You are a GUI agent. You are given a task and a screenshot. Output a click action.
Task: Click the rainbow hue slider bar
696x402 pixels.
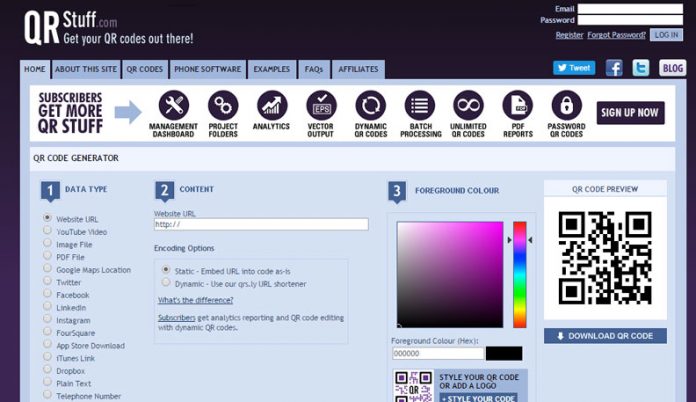(x=520, y=275)
